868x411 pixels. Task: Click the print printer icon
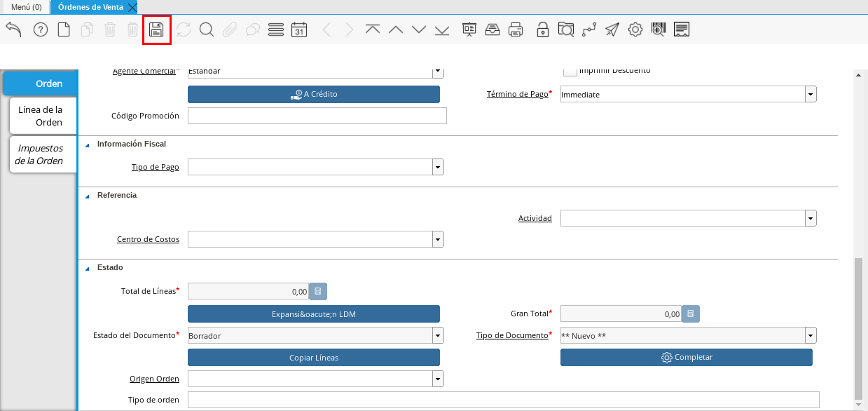(x=516, y=29)
